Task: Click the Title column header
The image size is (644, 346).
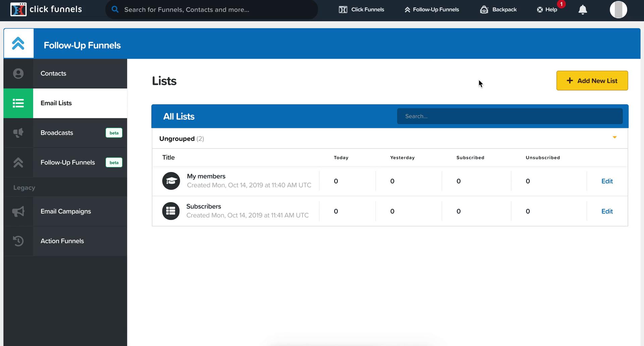Action: pos(168,158)
